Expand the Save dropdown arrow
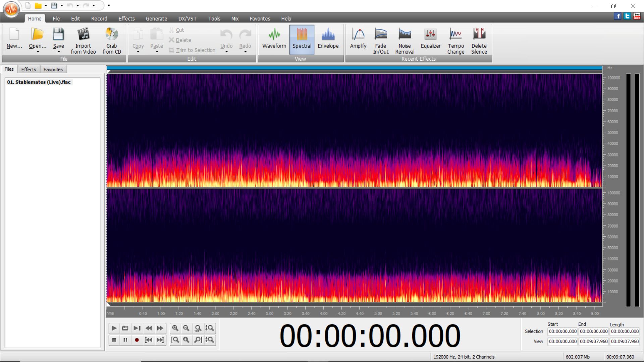 (x=59, y=52)
